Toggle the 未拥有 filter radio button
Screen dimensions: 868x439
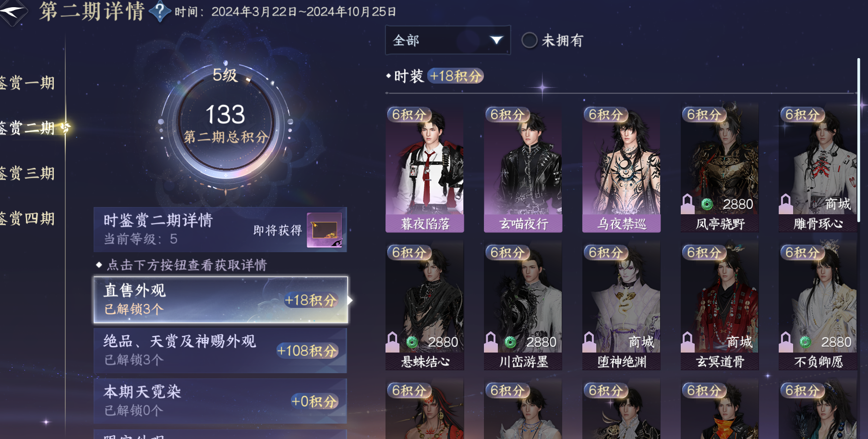coord(529,40)
